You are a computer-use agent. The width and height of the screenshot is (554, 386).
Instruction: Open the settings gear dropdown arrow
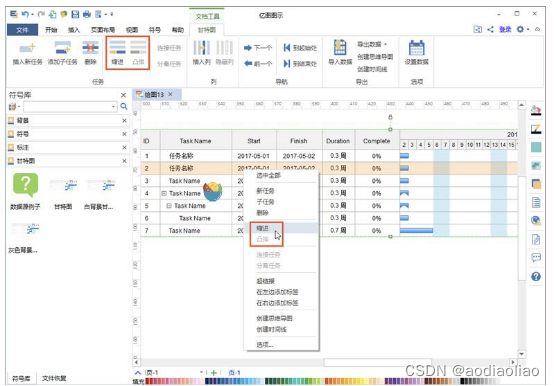pyautogui.click(x=528, y=29)
